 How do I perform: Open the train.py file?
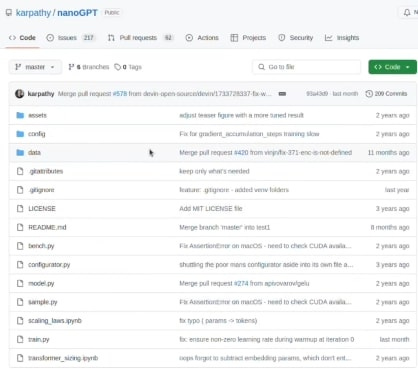[39, 339]
